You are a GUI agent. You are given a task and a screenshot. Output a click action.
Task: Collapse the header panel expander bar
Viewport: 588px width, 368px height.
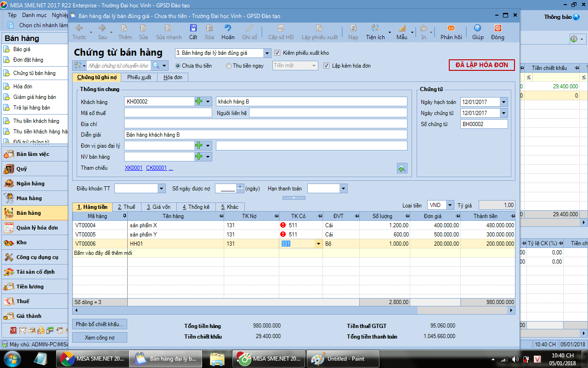pos(294,197)
